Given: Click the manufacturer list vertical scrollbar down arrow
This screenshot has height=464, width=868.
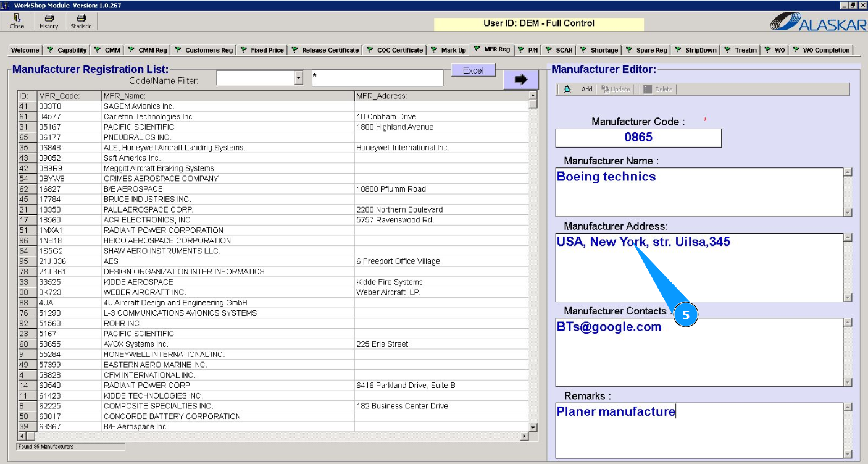Looking at the screenshot, I should 533,427.
